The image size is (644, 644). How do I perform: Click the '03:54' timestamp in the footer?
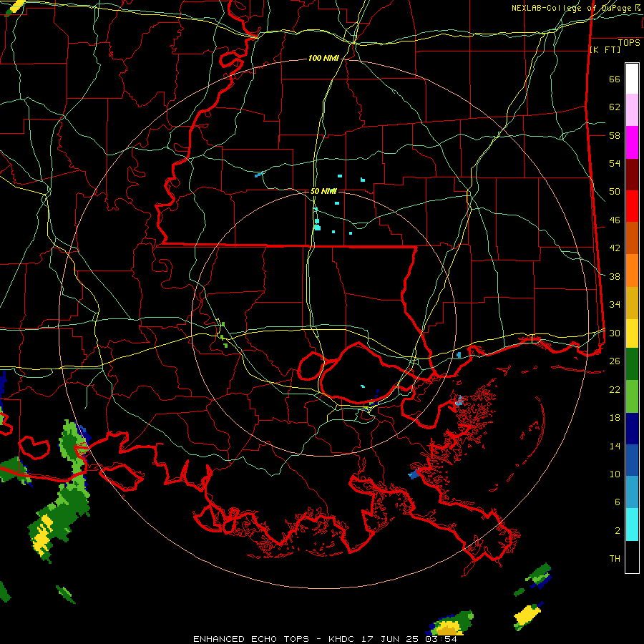(x=441, y=639)
